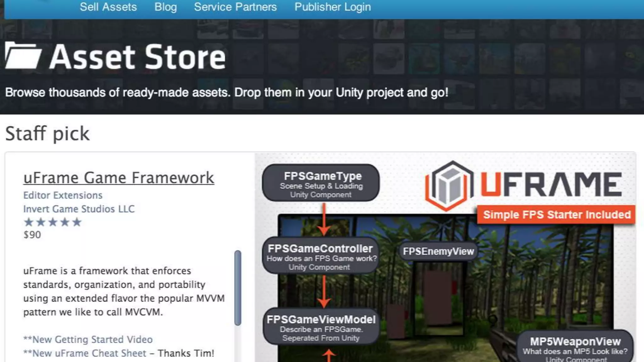Open Publisher Login page

tap(332, 7)
